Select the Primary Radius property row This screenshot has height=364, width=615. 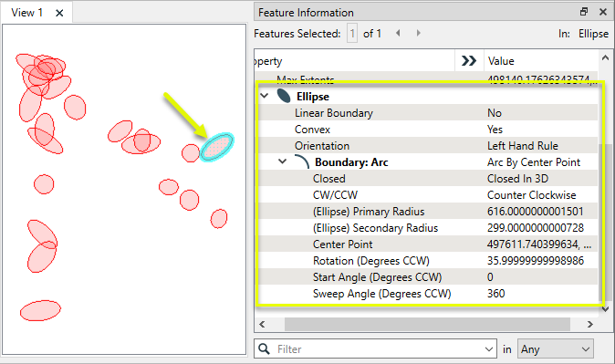pos(428,212)
